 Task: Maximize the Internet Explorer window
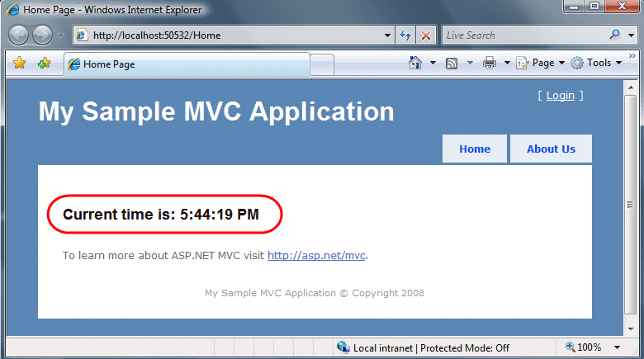(x=594, y=7)
